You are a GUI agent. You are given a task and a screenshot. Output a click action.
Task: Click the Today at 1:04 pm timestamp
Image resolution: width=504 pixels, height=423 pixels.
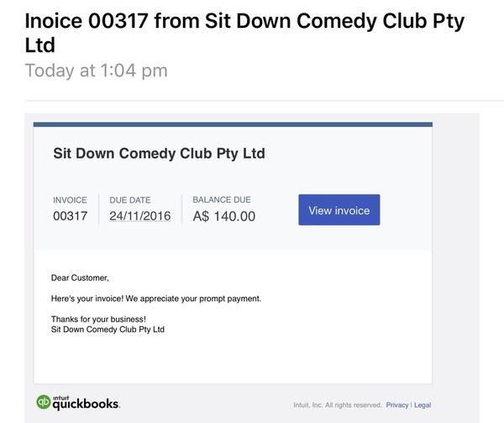97,71
